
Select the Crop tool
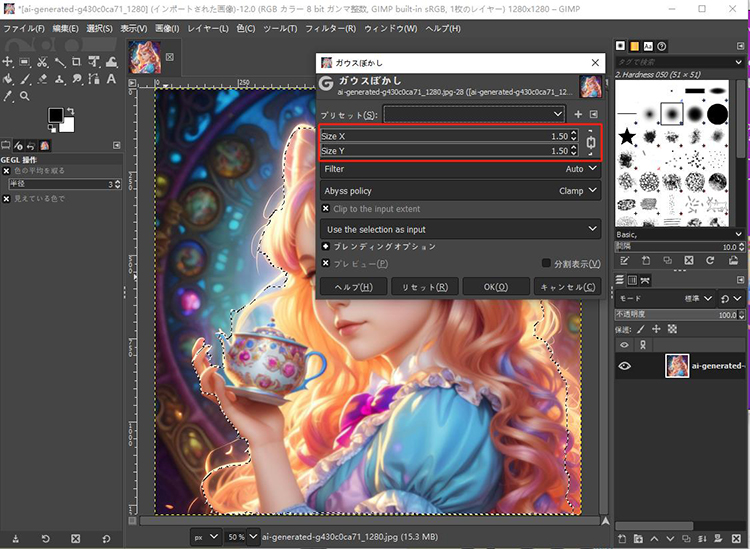(77, 61)
